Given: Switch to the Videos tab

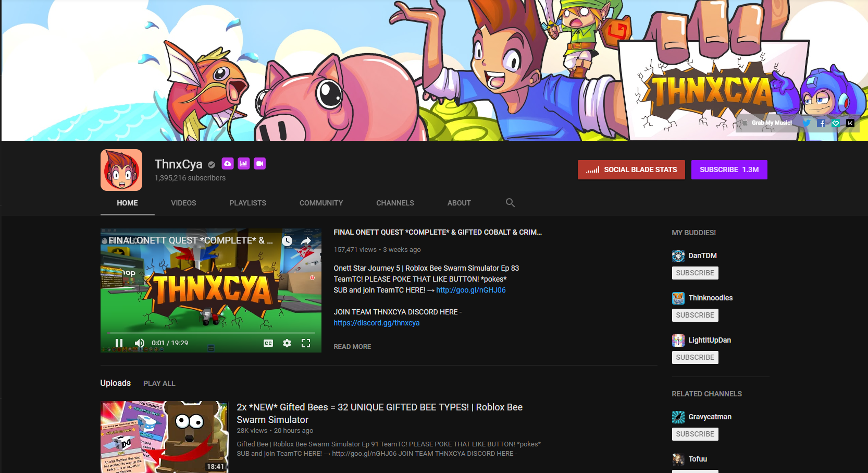Looking at the screenshot, I should (183, 203).
